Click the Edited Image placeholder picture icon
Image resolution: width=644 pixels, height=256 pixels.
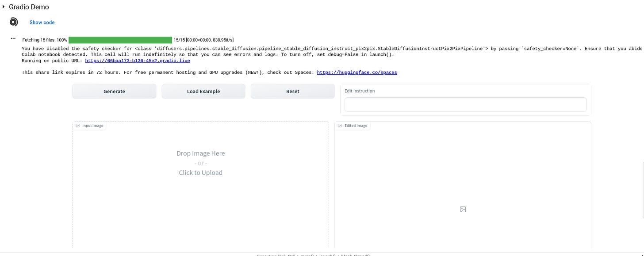pos(463,209)
